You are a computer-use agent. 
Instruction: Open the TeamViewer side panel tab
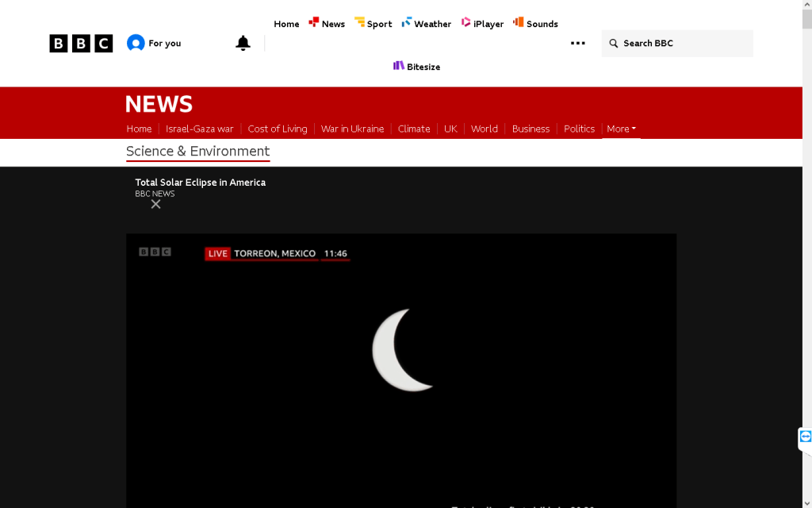[805, 437]
